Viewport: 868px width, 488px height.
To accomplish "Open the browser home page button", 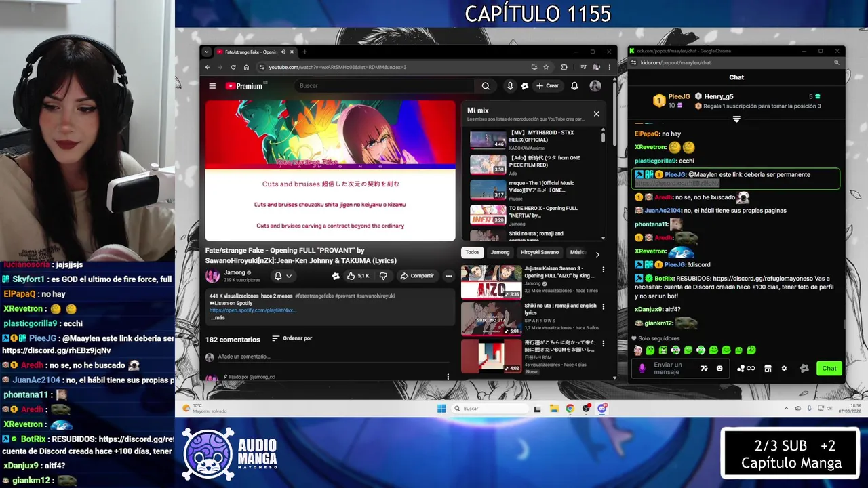I will pyautogui.click(x=246, y=67).
